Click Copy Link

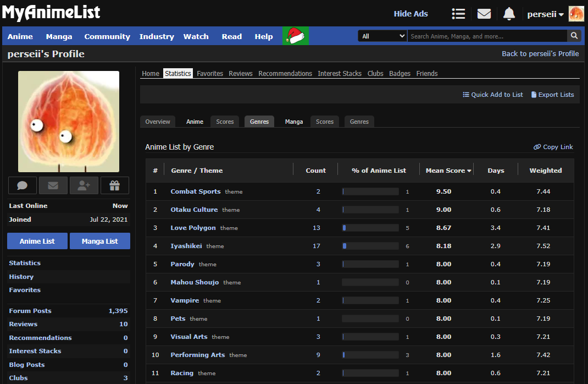tap(553, 147)
